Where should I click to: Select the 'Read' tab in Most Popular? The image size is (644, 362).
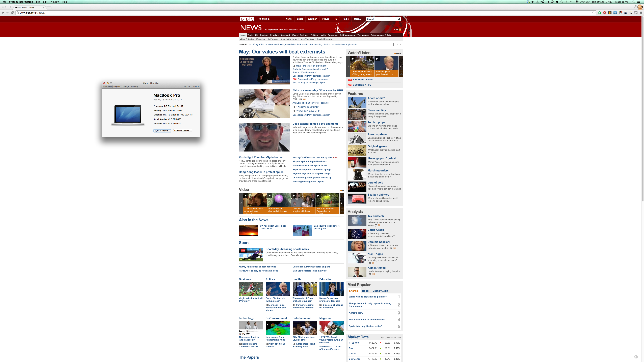coord(365,291)
